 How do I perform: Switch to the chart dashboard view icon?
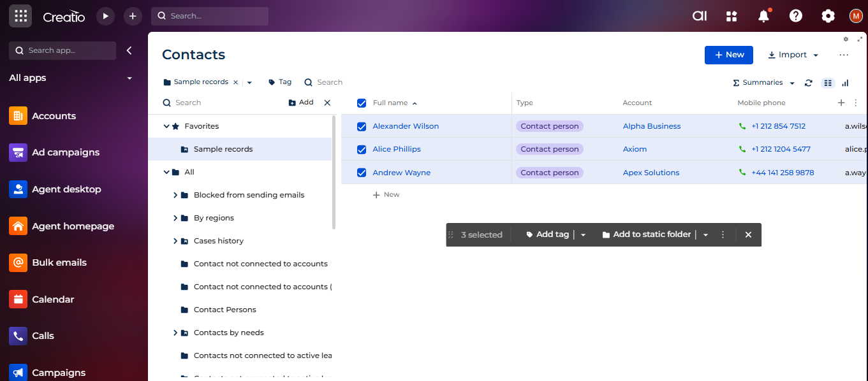click(845, 83)
